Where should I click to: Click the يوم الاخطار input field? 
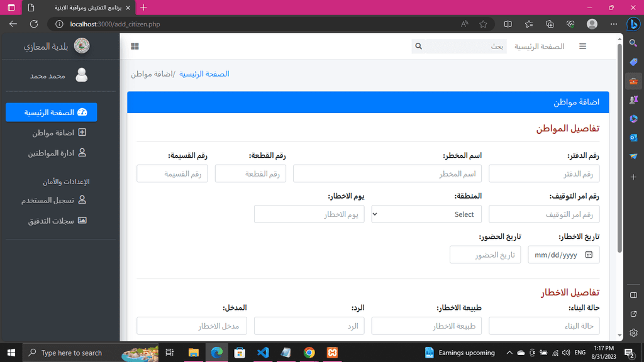point(309,214)
